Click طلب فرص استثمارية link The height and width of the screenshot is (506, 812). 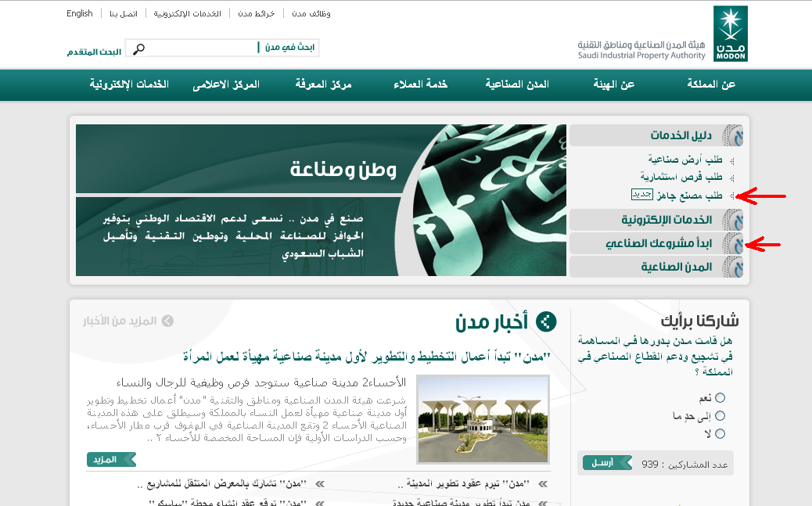point(681,177)
